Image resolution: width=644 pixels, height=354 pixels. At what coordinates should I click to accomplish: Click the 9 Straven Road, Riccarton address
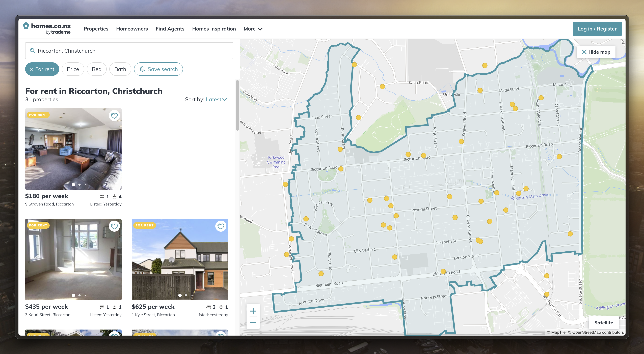click(x=49, y=204)
